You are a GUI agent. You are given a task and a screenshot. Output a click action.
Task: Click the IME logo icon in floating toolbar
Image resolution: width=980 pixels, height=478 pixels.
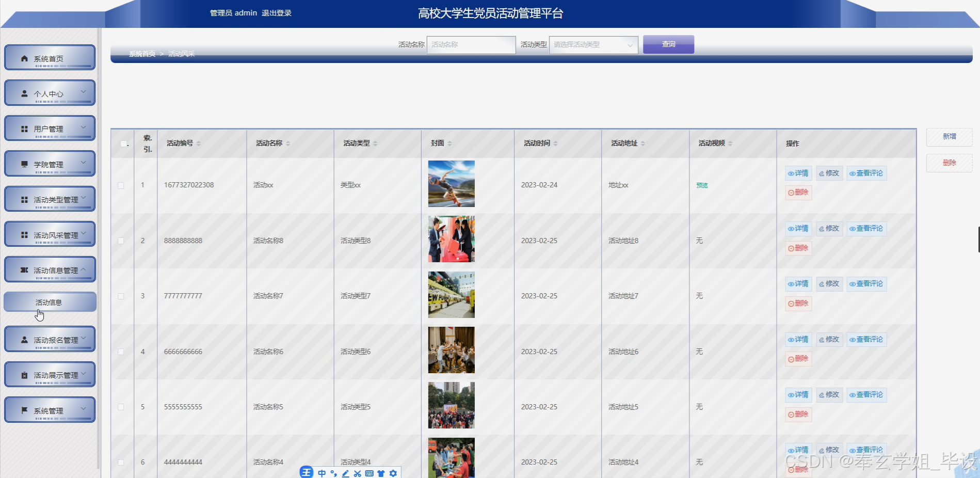point(307,472)
